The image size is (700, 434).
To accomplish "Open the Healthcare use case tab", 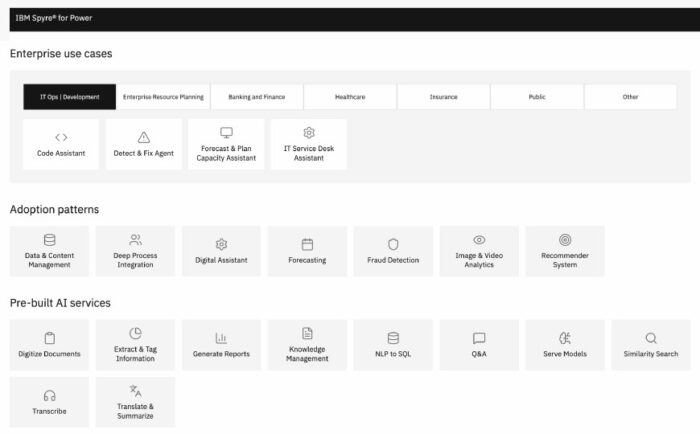I will coord(350,97).
